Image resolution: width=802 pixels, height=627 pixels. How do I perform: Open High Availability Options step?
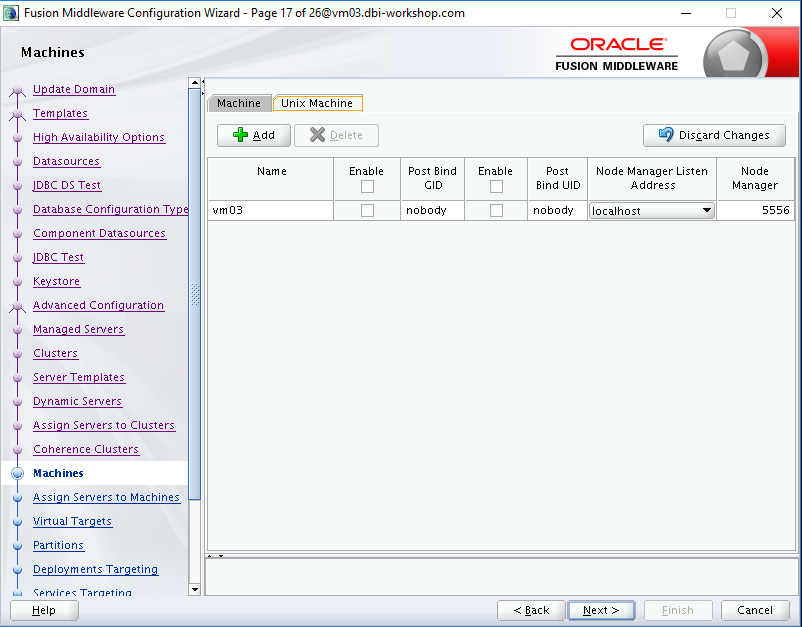pyautogui.click(x=99, y=137)
